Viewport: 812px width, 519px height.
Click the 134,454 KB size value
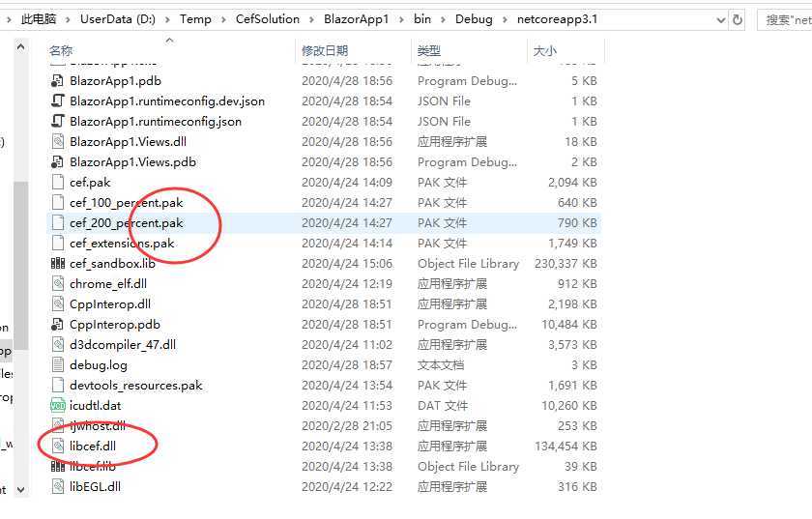click(565, 446)
